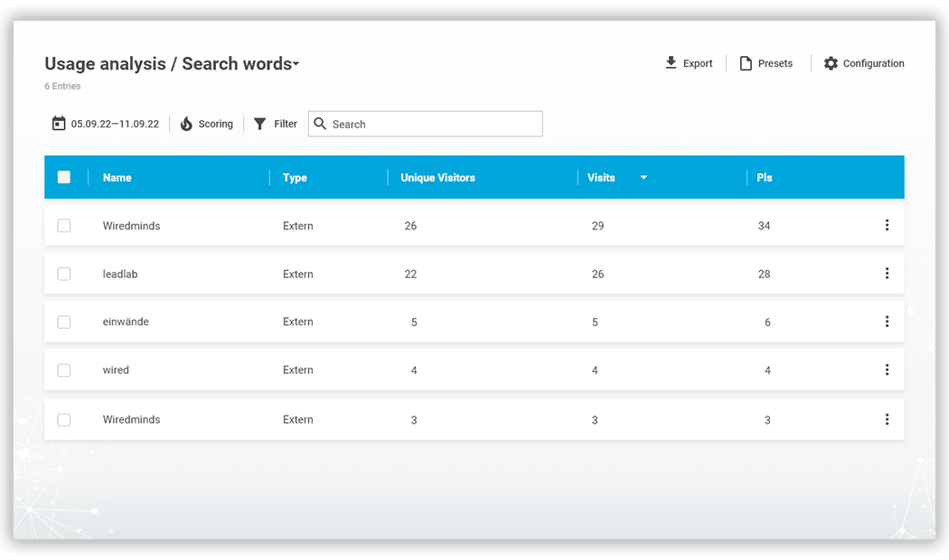Check the einwände row checkbox

point(63,322)
